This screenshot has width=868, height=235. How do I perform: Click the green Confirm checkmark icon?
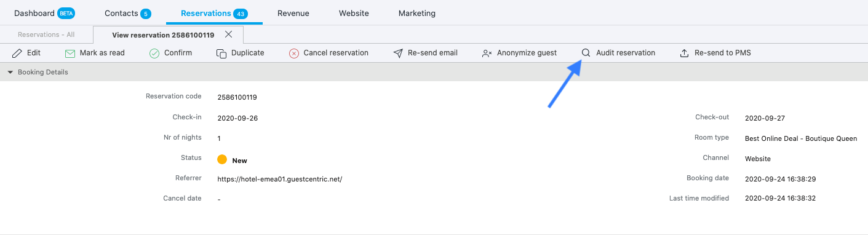(154, 53)
